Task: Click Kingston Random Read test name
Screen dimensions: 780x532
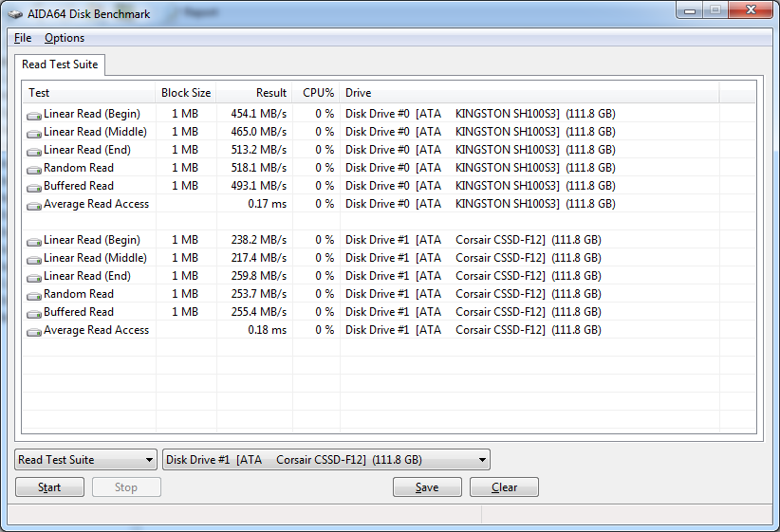Action: [79, 168]
